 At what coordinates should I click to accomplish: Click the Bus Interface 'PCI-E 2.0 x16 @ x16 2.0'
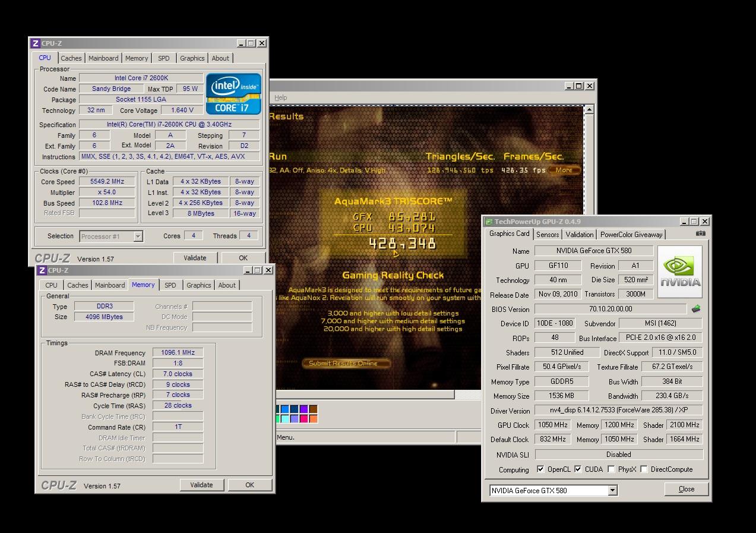click(661, 338)
